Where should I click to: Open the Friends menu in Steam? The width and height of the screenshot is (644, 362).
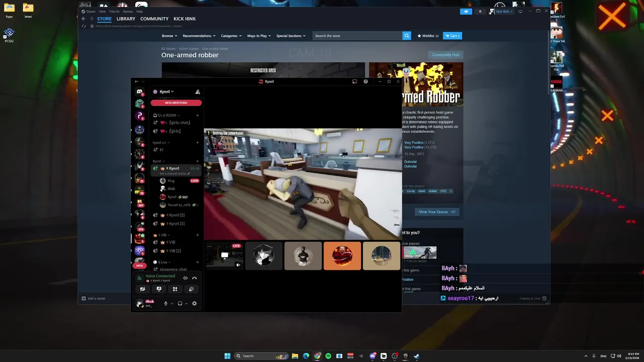click(114, 11)
